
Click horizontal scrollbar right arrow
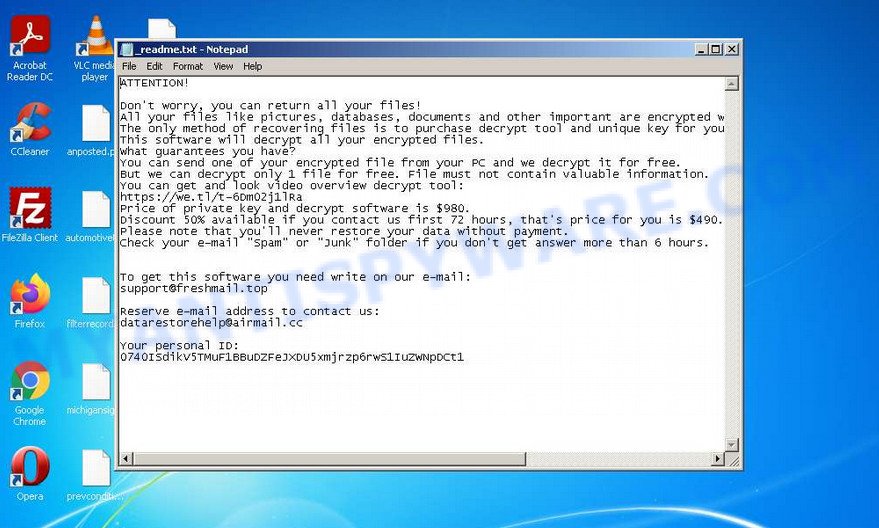[718, 459]
